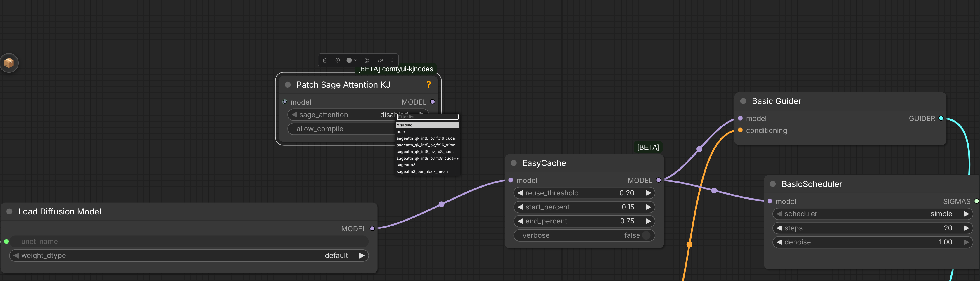Choose 'auto' in sage_attention list

(x=428, y=132)
